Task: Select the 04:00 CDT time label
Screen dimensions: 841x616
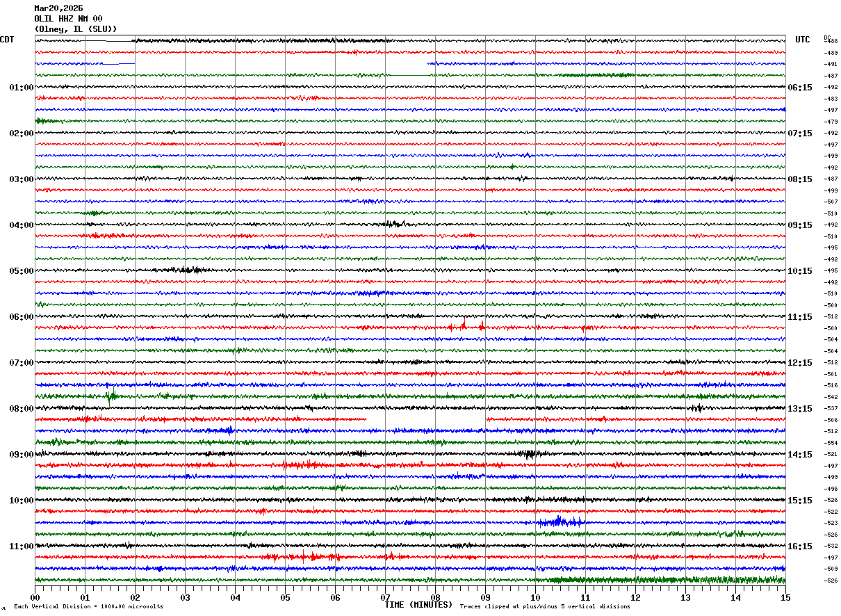Action: [x=22, y=225]
